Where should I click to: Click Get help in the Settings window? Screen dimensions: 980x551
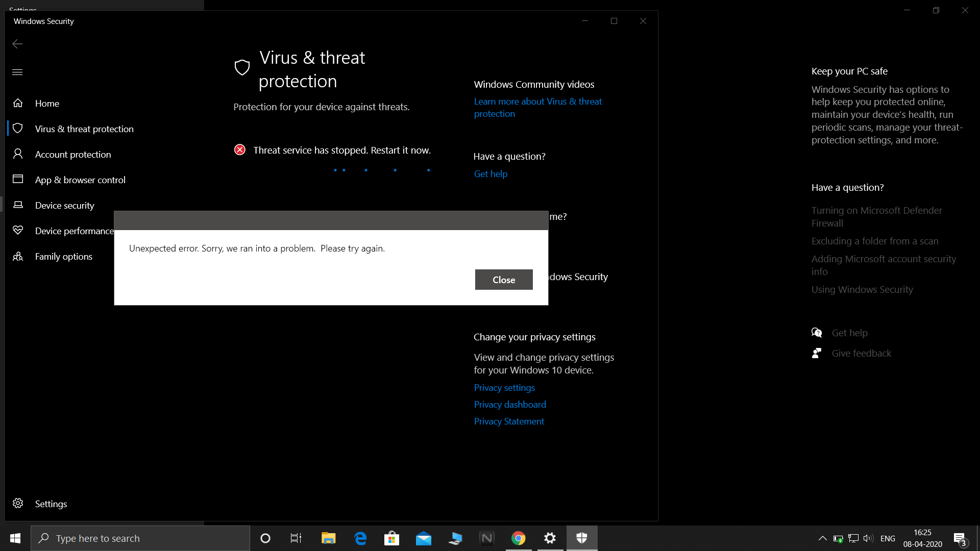click(849, 333)
